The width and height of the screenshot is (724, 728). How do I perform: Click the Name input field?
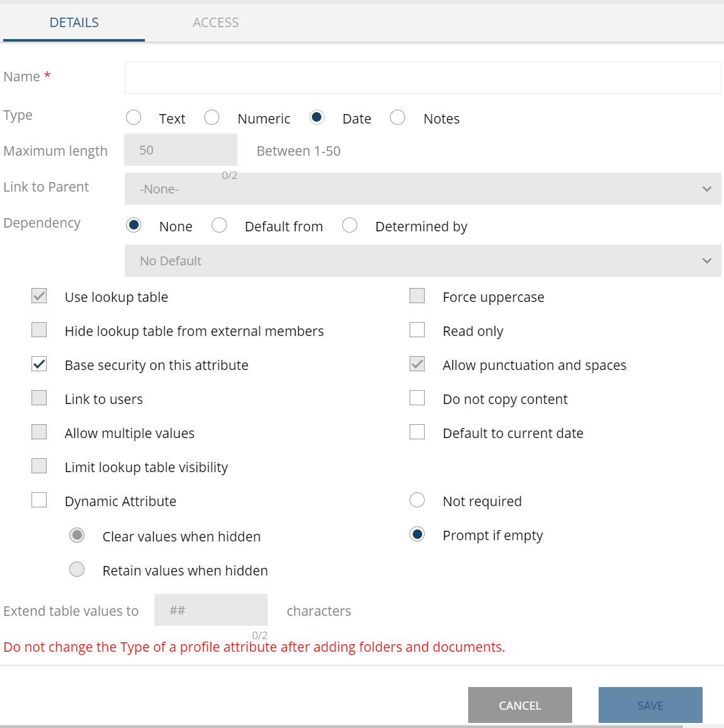422,78
